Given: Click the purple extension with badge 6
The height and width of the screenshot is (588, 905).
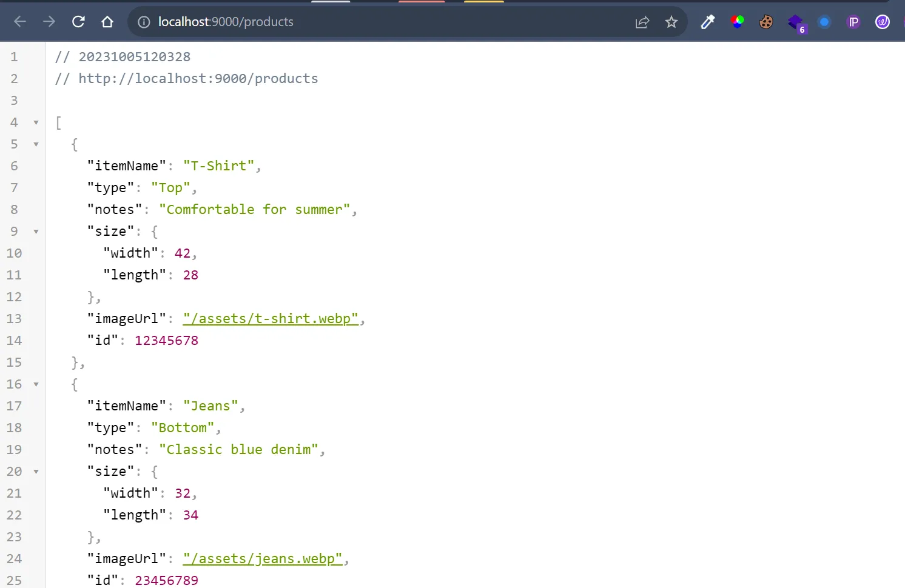Looking at the screenshot, I should pos(795,23).
